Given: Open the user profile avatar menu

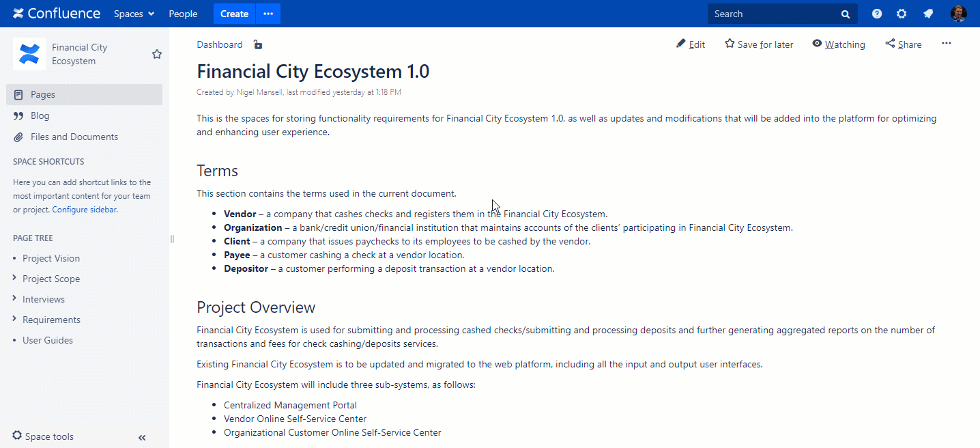Looking at the screenshot, I should 958,14.
